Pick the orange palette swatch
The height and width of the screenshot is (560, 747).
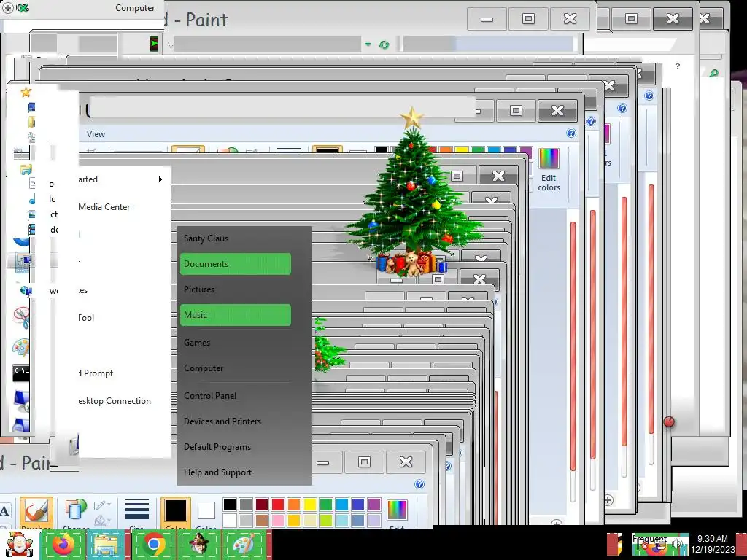(294, 505)
